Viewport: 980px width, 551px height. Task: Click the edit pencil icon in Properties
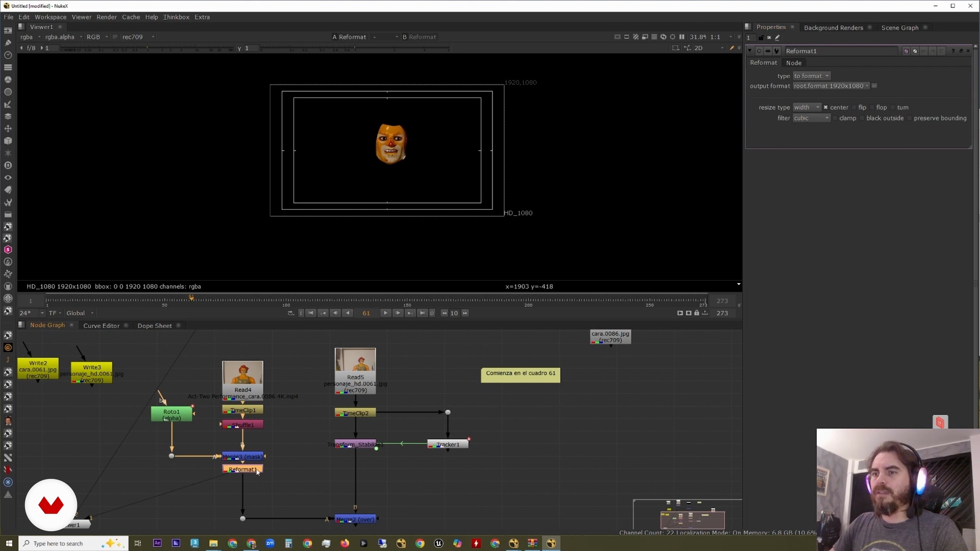click(777, 38)
